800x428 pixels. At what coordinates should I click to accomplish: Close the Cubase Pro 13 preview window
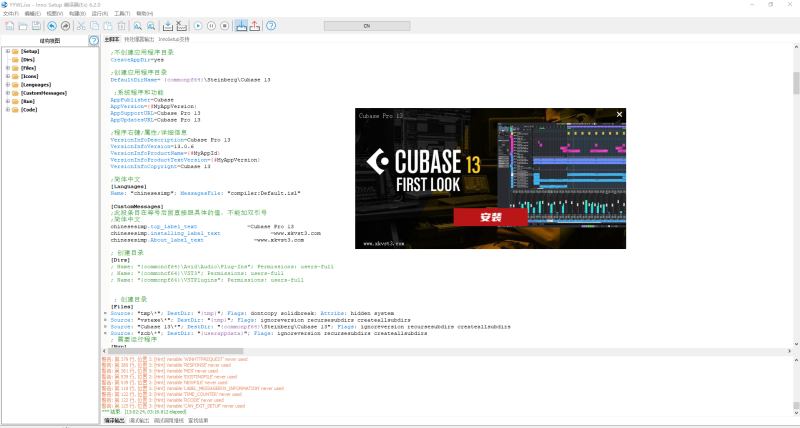619,114
